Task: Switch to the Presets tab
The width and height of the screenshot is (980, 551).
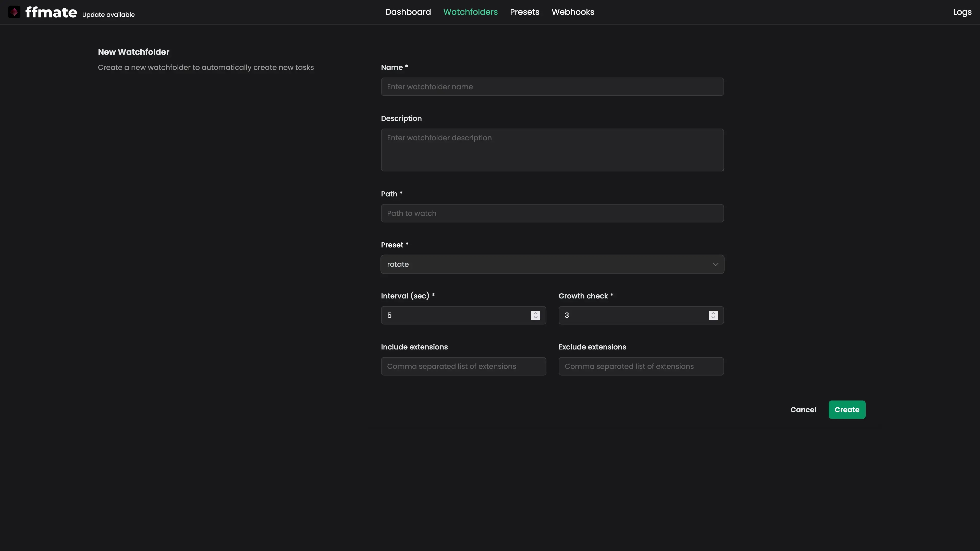Action: click(524, 12)
